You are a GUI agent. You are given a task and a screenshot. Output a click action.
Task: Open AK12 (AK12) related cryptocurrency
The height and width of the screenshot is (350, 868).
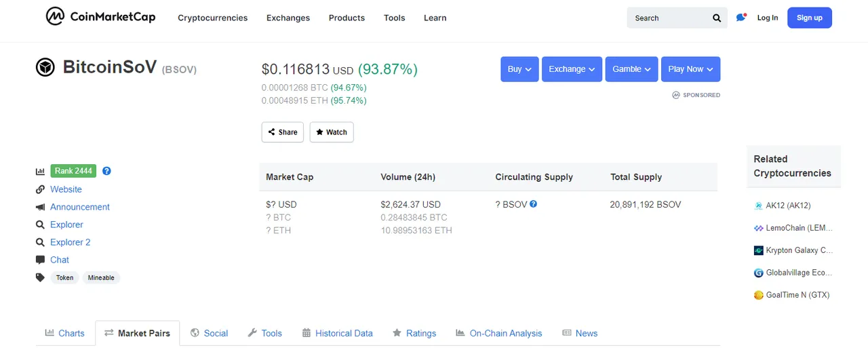point(788,206)
